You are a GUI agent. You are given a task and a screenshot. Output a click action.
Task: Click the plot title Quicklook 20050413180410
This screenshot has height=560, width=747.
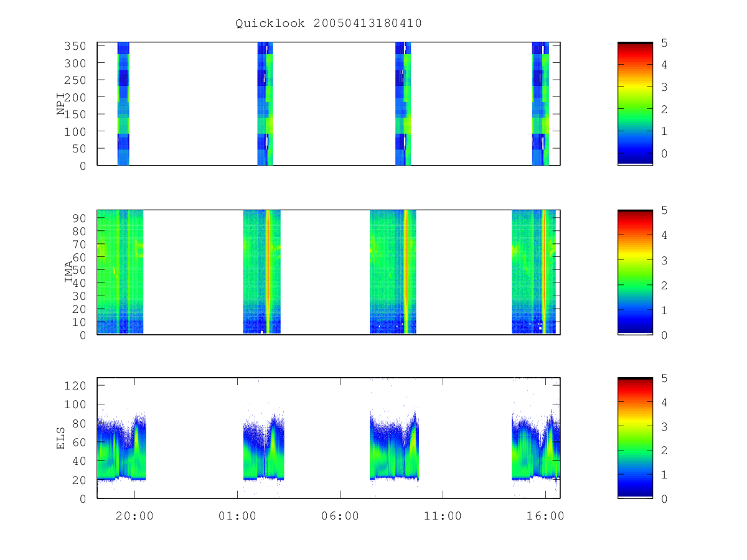(328, 24)
